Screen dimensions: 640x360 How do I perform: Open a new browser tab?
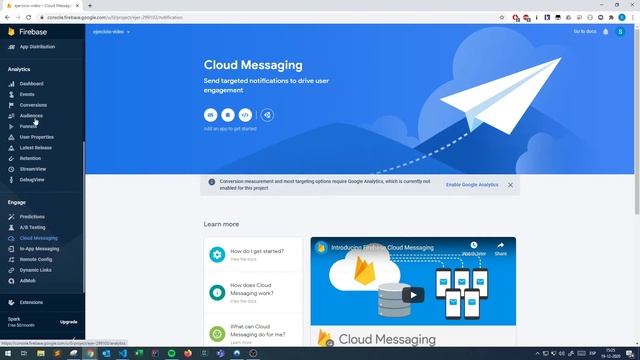click(x=90, y=6)
